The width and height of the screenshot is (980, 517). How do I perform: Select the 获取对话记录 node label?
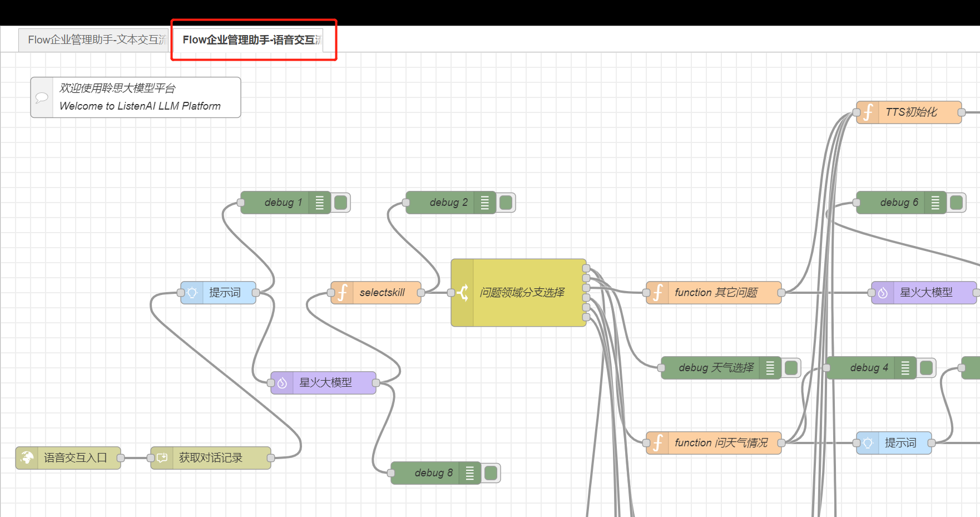(x=211, y=458)
